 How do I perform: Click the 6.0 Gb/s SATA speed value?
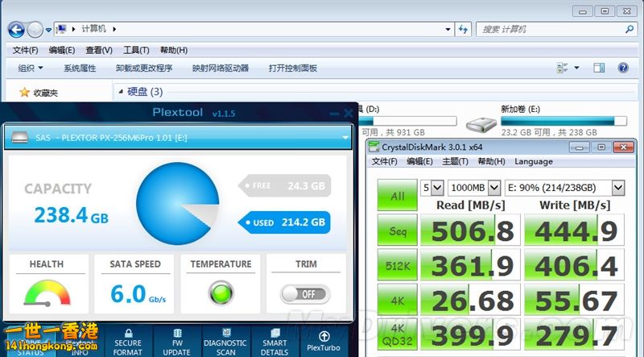pos(138,294)
